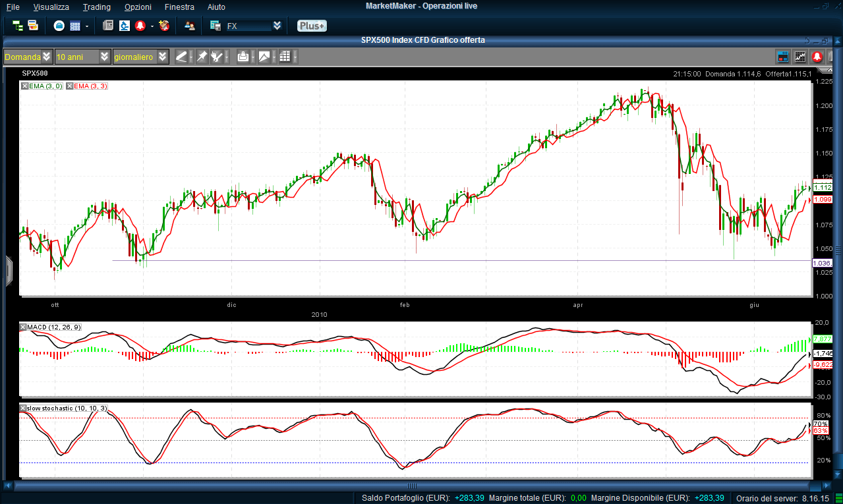843x504 pixels.
Task: Open the giornaliero interval dropdown
Action: [163, 57]
